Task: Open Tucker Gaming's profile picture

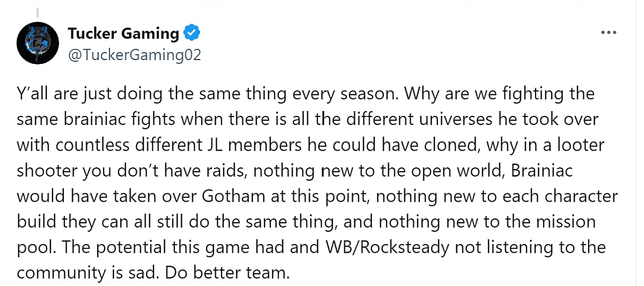Action: pos(34,44)
